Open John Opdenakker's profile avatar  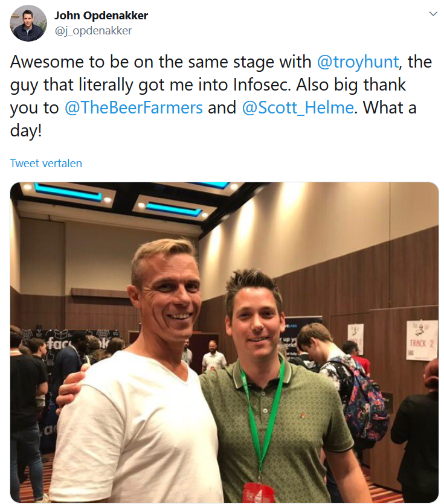point(28,23)
